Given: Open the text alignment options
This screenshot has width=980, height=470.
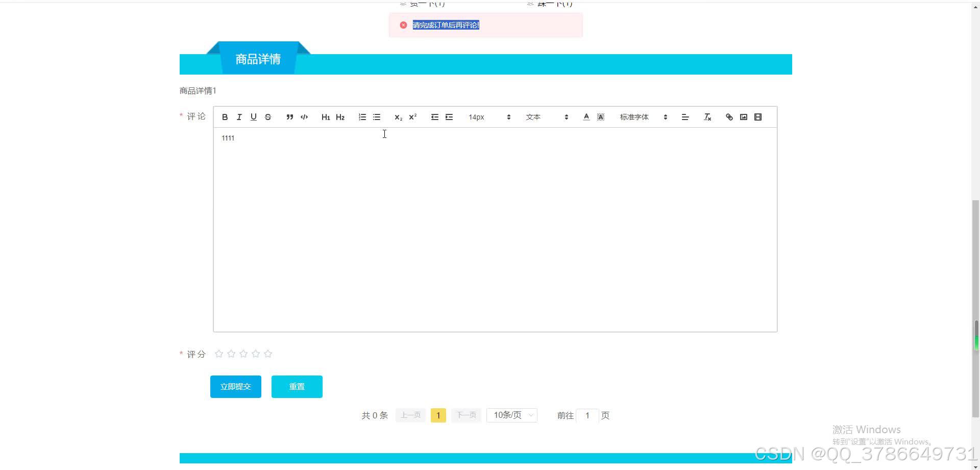Looking at the screenshot, I should [685, 117].
